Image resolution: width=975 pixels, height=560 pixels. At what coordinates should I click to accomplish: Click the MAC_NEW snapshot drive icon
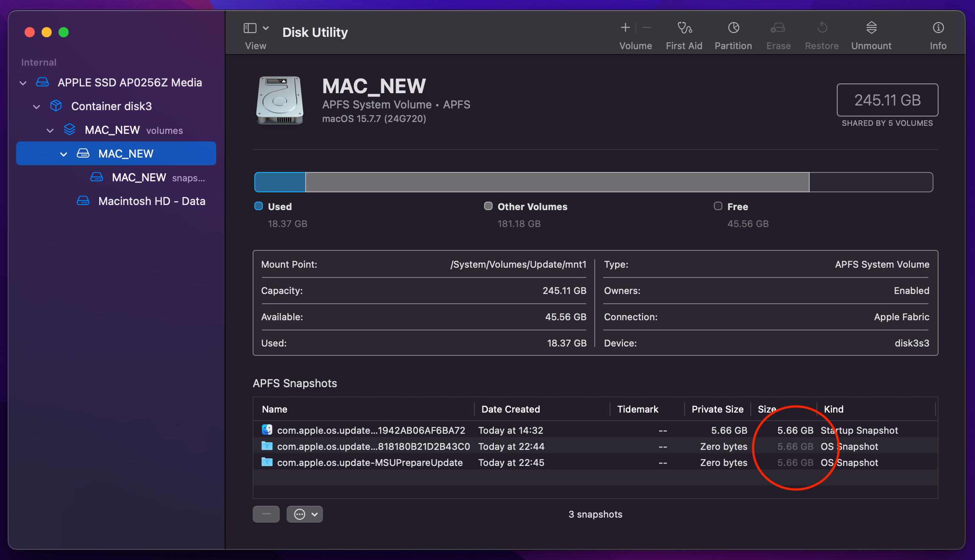(x=97, y=177)
